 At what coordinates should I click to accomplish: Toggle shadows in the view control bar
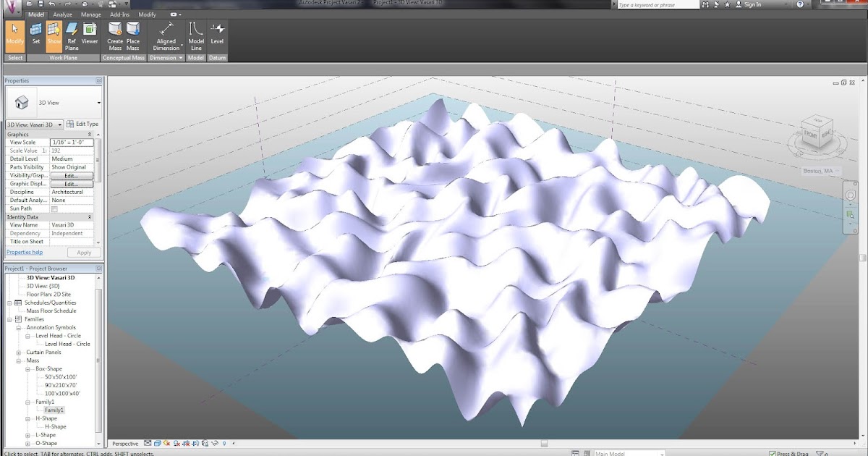pyautogui.click(x=178, y=444)
